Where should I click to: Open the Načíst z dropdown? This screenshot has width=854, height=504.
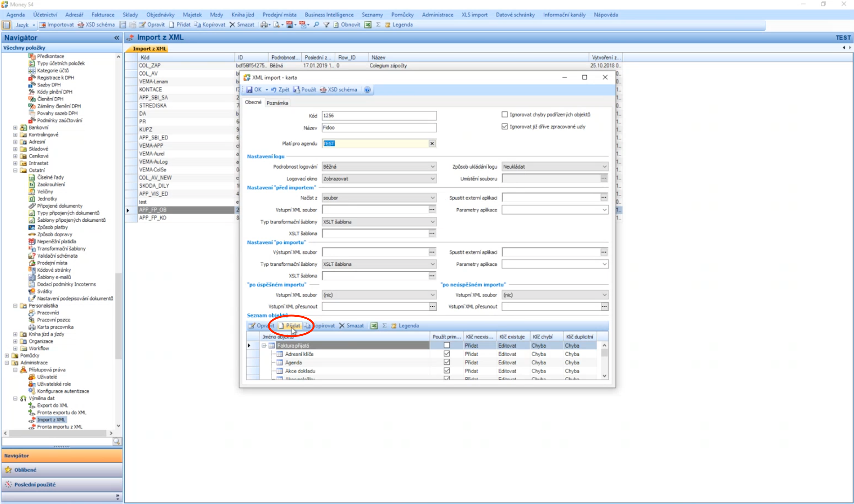pyautogui.click(x=433, y=198)
